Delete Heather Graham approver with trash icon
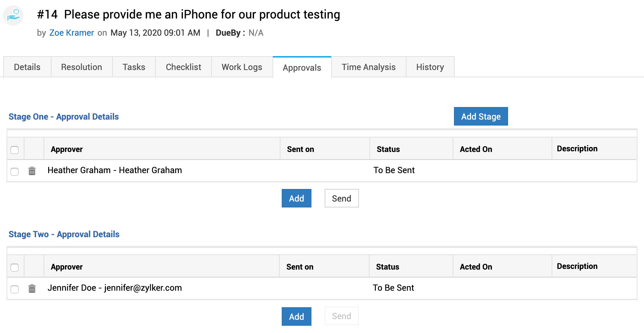 32,171
